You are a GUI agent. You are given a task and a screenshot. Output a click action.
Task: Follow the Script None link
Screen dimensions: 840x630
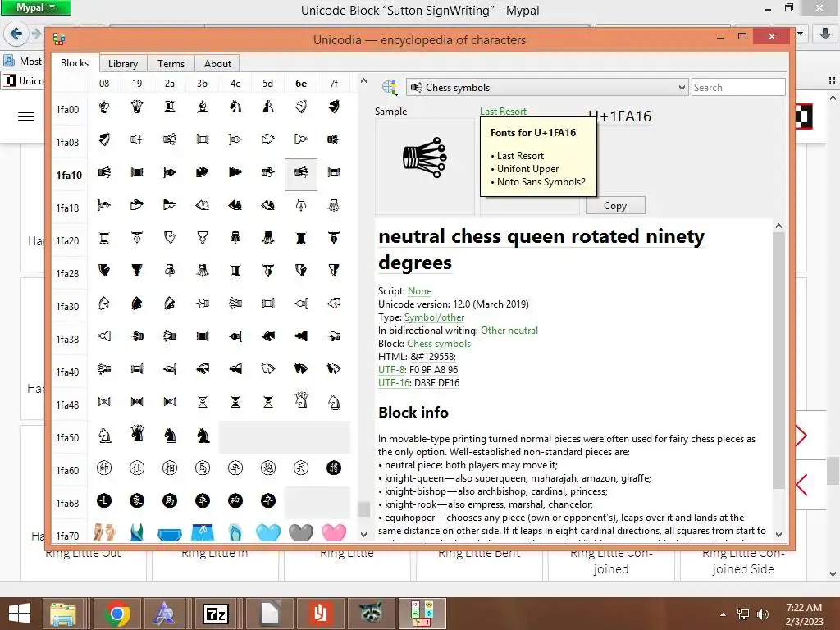[x=419, y=291]
